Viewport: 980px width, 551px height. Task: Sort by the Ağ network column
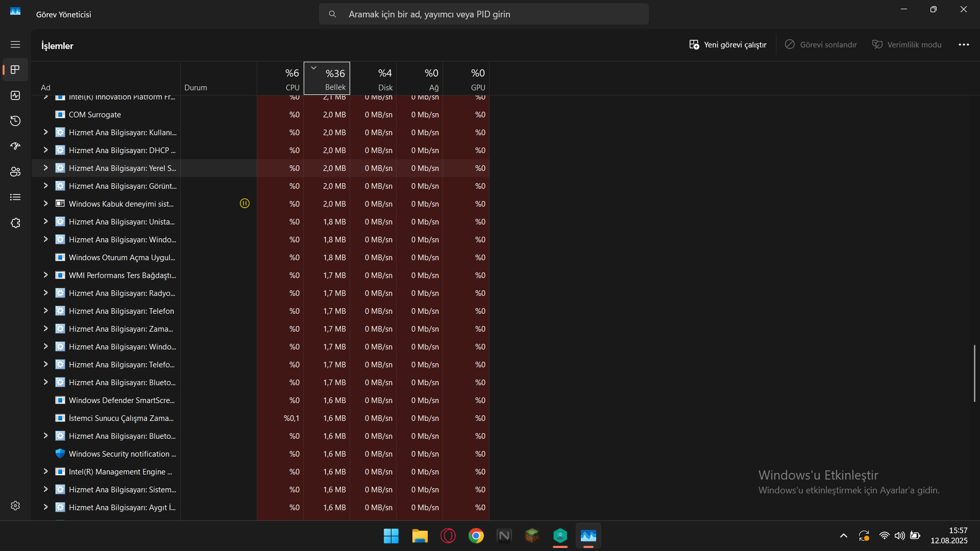pos(420,79)
